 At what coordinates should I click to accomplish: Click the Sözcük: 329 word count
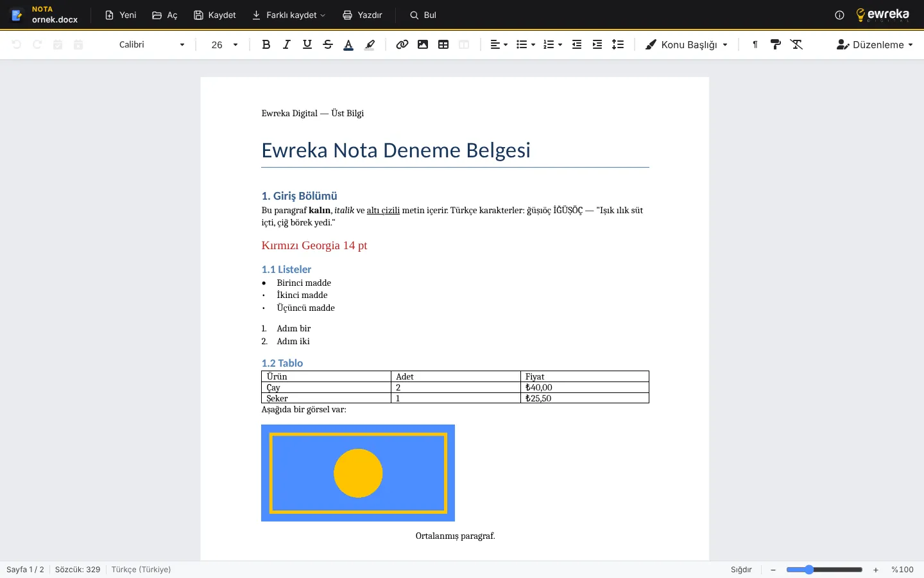coord(78,570)
